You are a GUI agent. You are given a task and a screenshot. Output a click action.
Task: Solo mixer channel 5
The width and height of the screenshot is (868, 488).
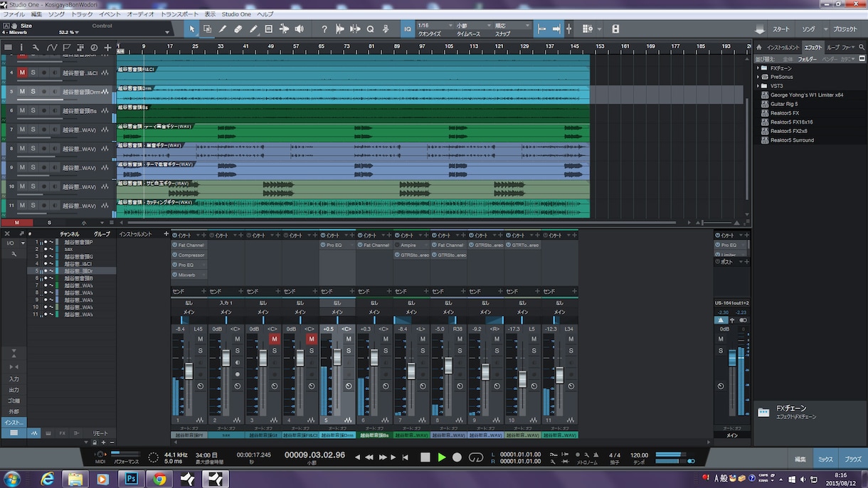point(349,351)
